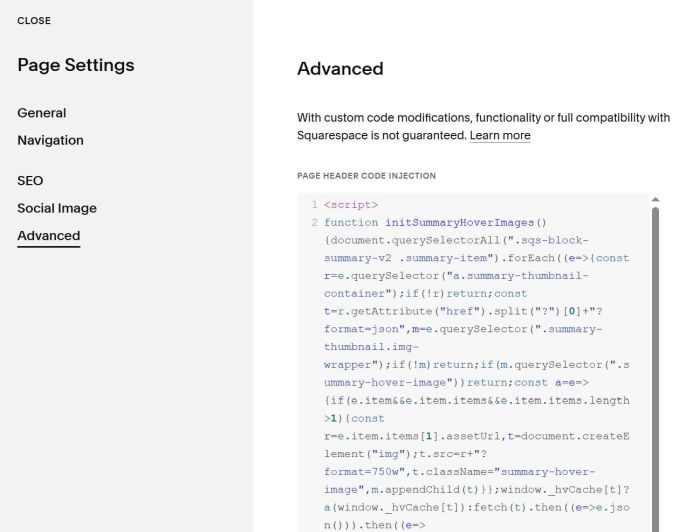Click line number 1 in the gutter

pos(314,205)
